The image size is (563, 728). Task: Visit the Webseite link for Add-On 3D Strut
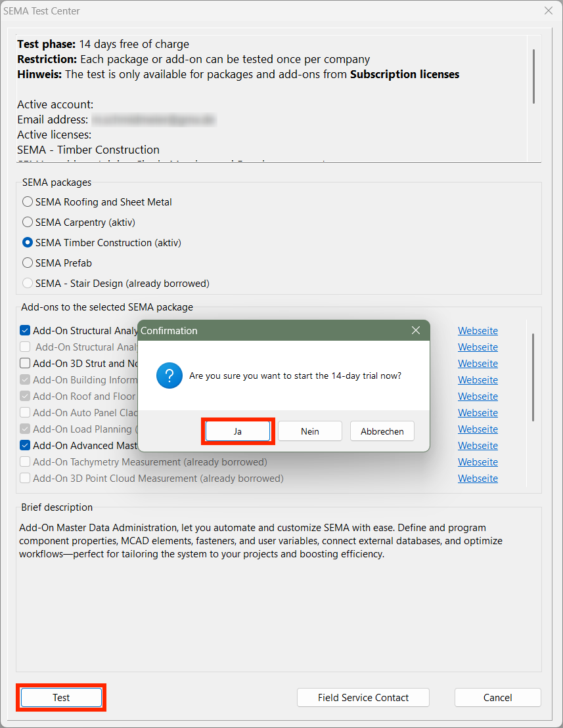pos(478,364)
